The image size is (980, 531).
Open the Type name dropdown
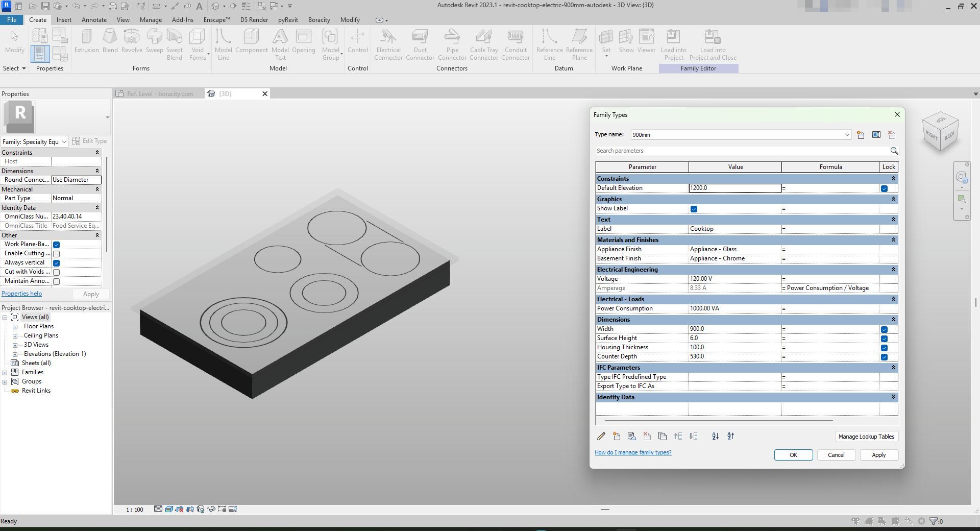(847, 135)
